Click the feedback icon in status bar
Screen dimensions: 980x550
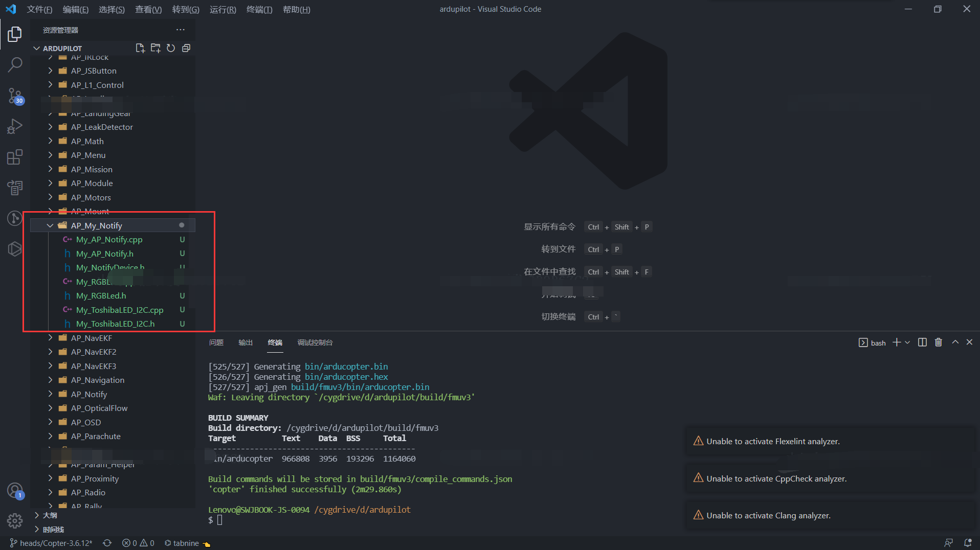[x=948, y=543]
